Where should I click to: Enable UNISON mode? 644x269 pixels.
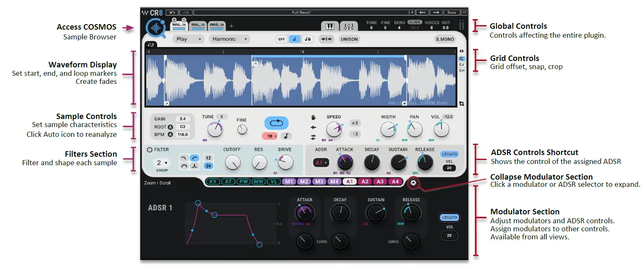click(349, 39)
